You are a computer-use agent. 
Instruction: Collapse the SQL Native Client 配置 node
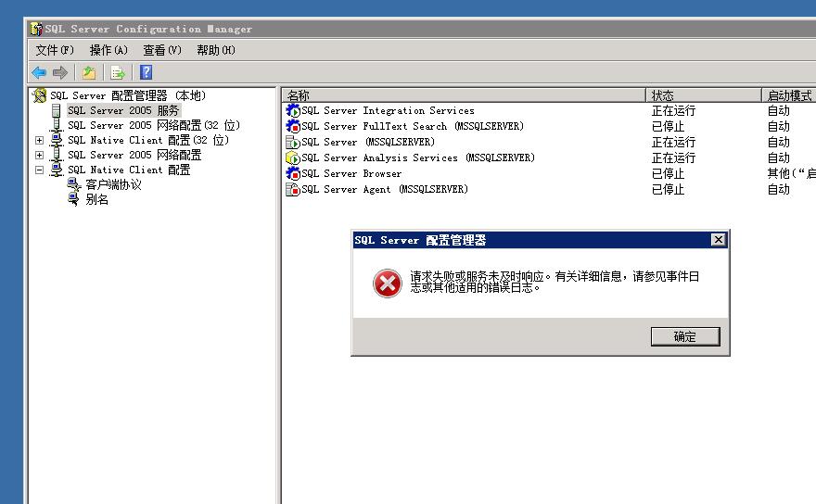(x=39, y=170)
